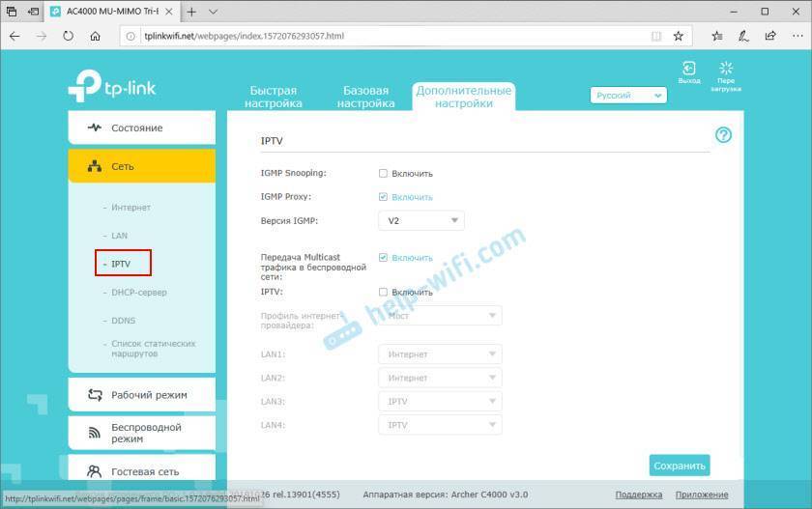Screen dimensions: 812x509
Task: Open the LAN4 port dropdown
Action: [440, 425]
